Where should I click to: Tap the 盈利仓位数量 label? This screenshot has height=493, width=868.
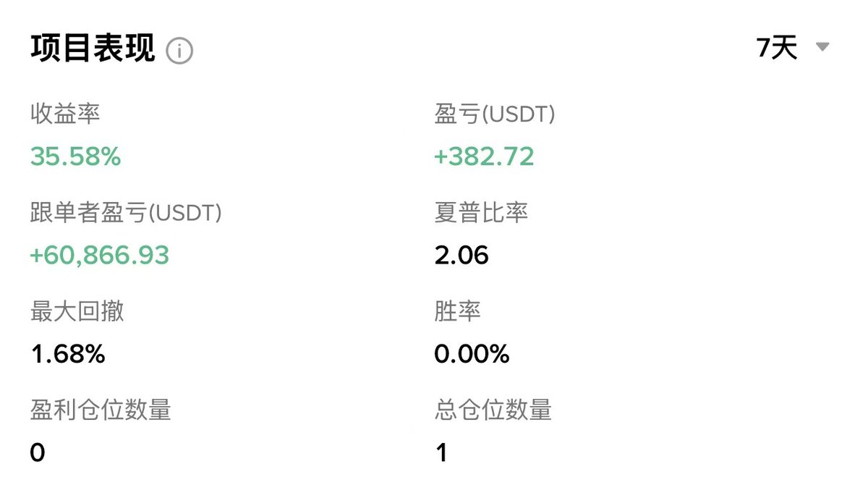click(x=101, y=410)
